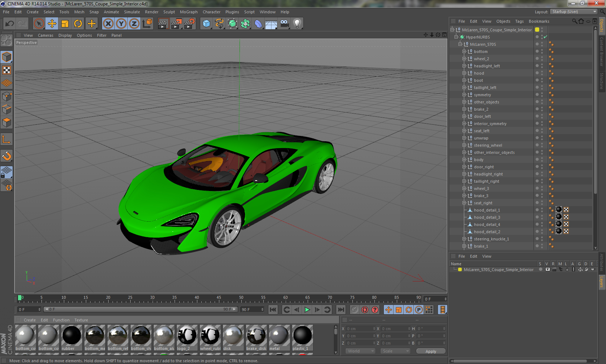Activate the Scale tool
606x364 pixels.
[x=65, y=24]
